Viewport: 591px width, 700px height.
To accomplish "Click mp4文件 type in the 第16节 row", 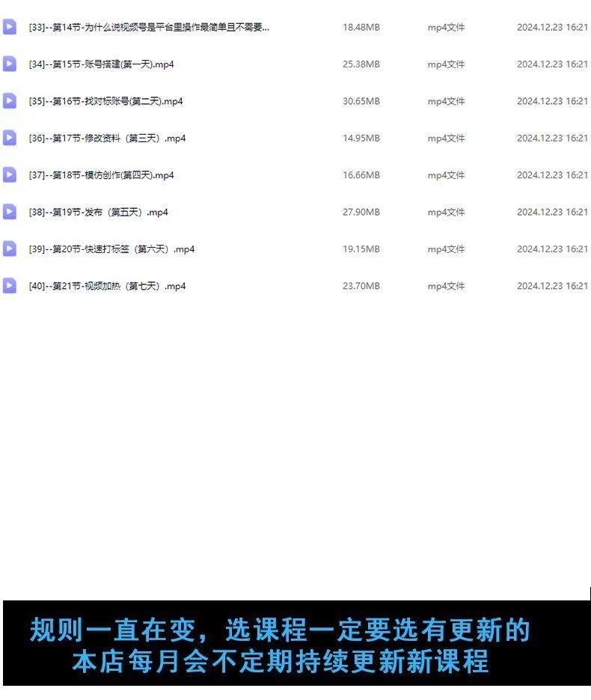I will click(446, 101).
